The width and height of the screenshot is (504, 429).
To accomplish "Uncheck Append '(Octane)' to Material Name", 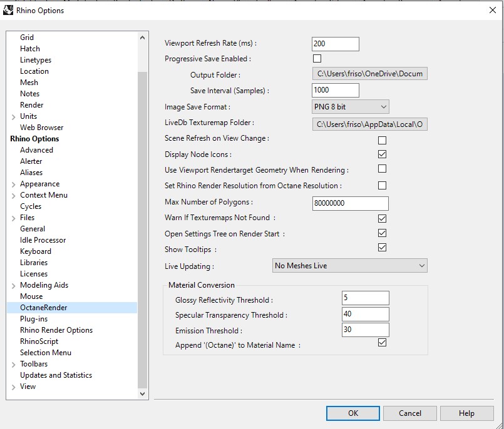I will [382, 343].
